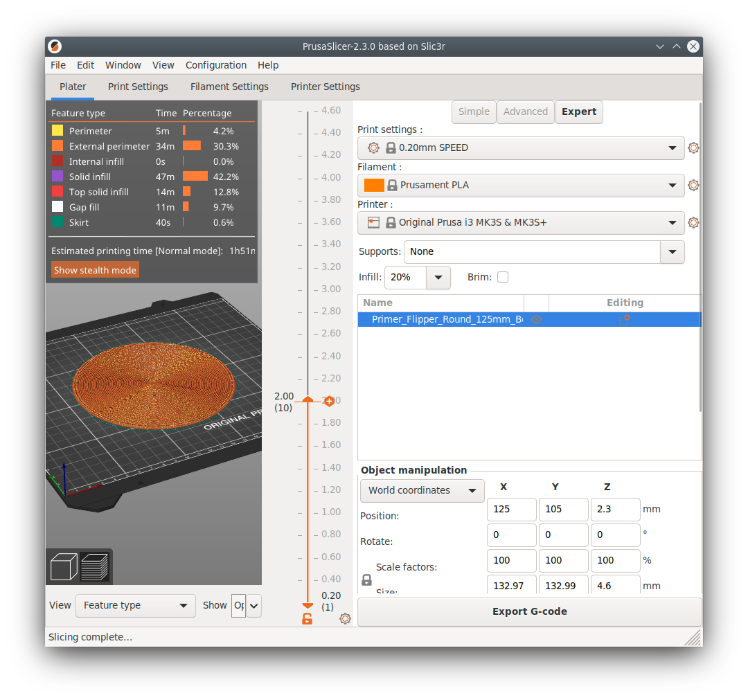This screenshot has height=700, width=748.
Task: Select Simple mode button
Action: [474, 111]
